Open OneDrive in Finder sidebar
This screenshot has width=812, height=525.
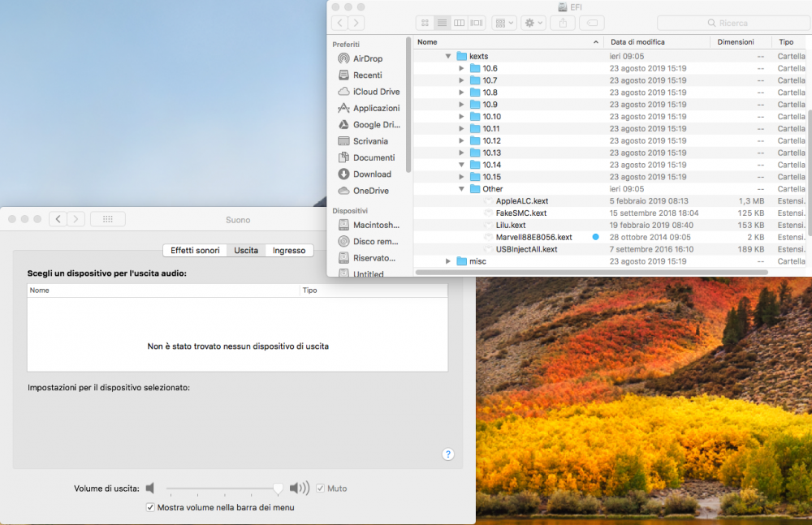click(x=363, y=191)
